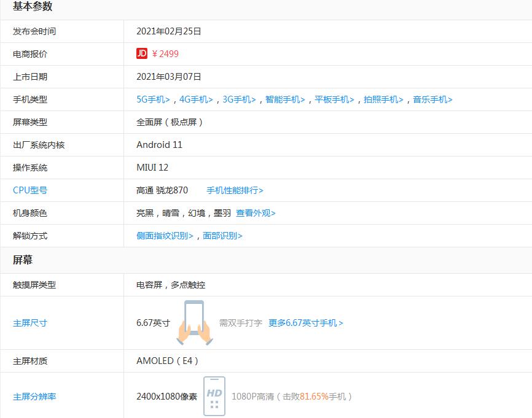Click the 主屏分辨率 label link
Viewport: 532px width, 418px height.
pos(34,397)
